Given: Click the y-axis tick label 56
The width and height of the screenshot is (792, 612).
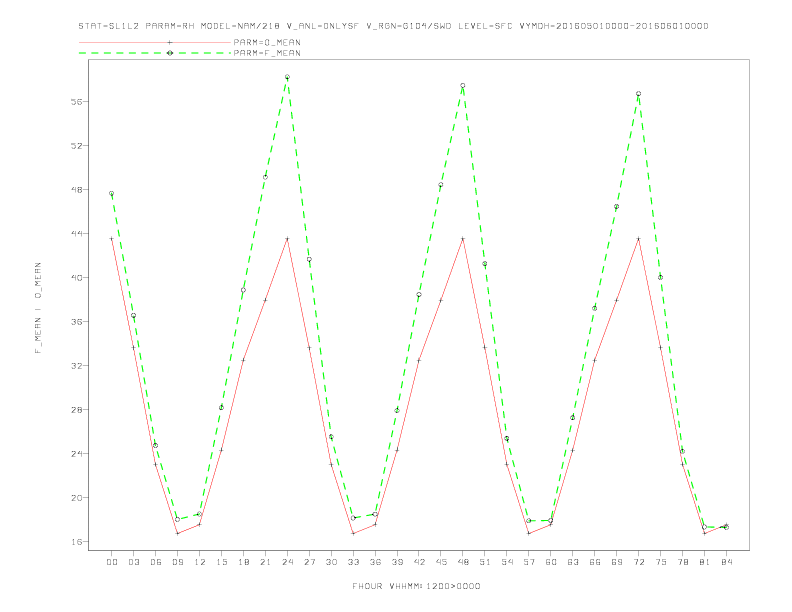Looking at the screenshot, I should (77, 102).
